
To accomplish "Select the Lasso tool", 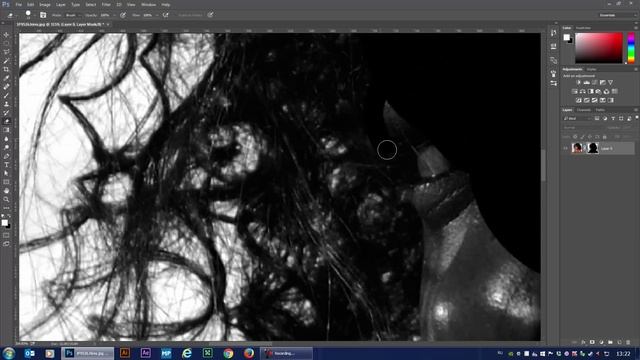I will pos(6,52).
